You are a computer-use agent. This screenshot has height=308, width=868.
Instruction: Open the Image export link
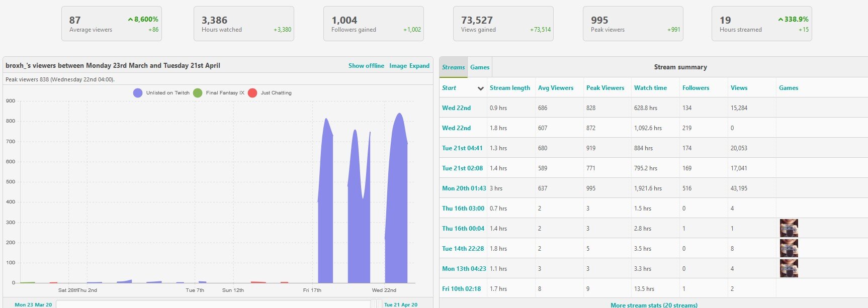[398, 66]
